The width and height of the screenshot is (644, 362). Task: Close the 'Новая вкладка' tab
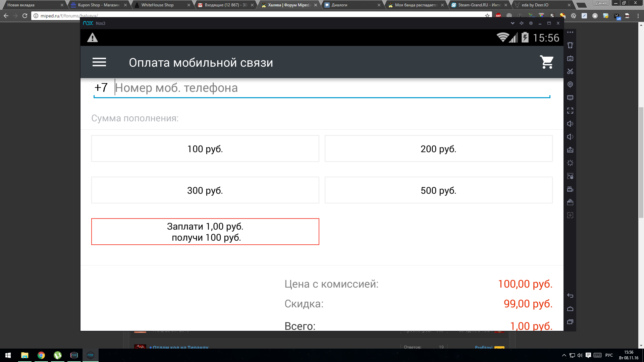click(x=62, y=5)
